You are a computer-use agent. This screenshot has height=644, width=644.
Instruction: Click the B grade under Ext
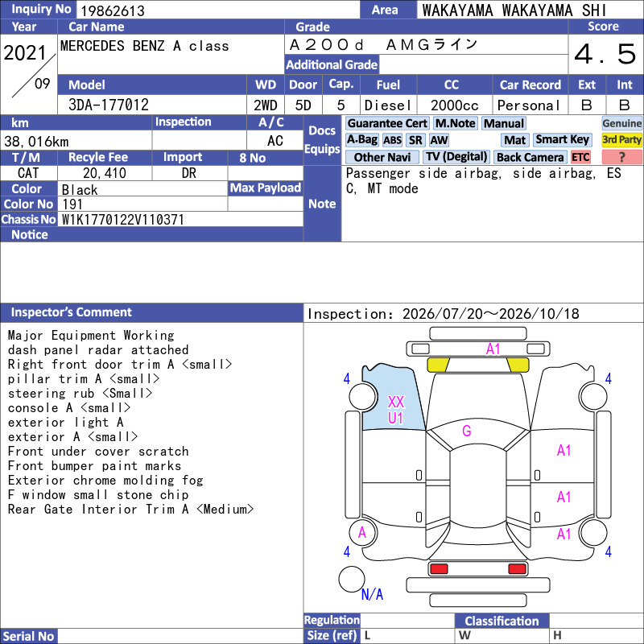(x=587, y=105)
